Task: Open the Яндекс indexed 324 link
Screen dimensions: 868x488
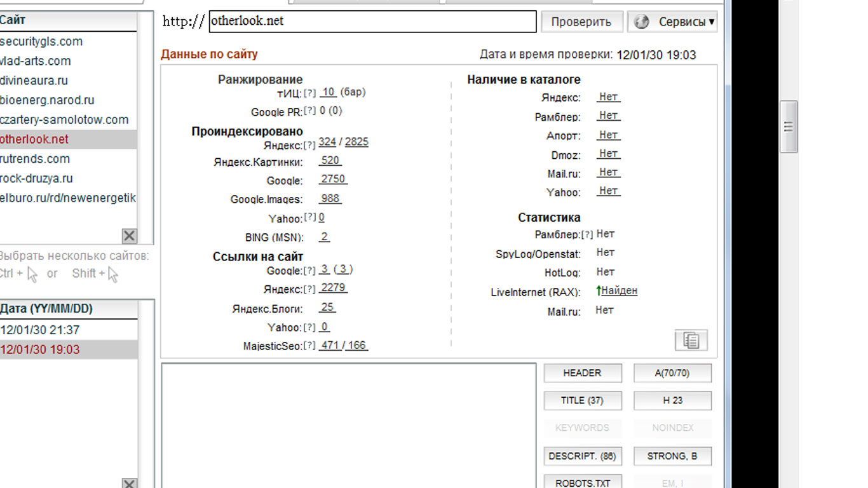Action: click(x=327, y=142)
